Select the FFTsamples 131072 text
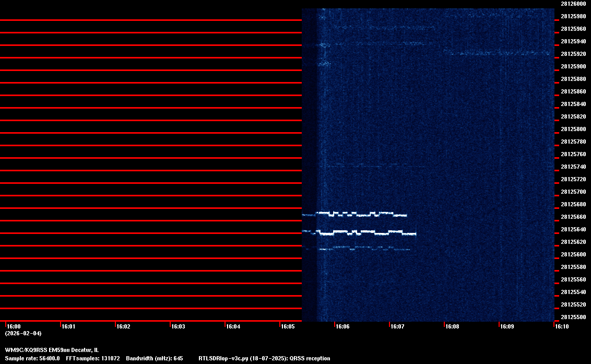Screen dimensions: 591x364 (93, 359)
